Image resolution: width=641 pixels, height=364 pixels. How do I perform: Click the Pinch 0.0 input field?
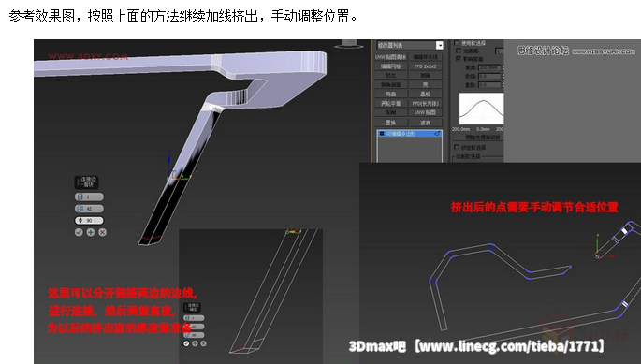point(489,76)
